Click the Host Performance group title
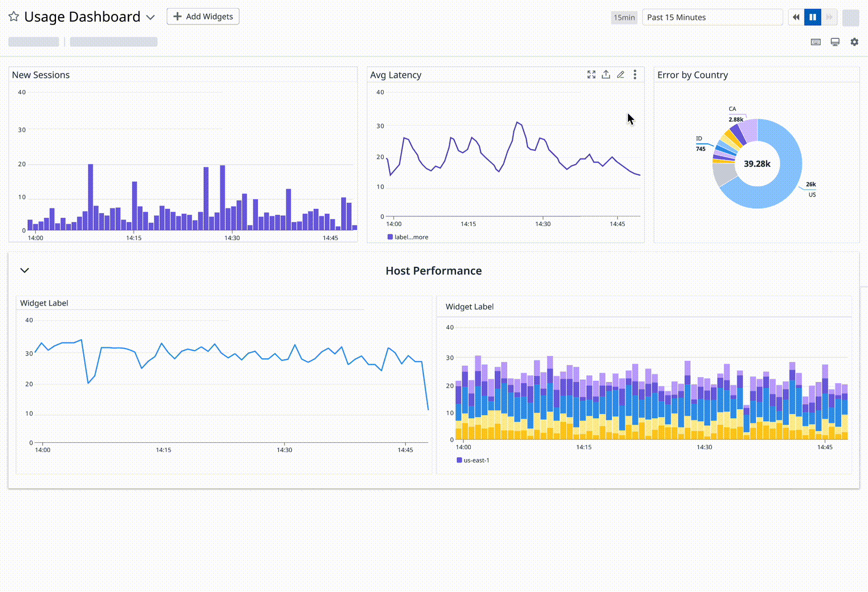Image resolution: width=868 pixels, height=592 pixels. click(x=433, y=271)
